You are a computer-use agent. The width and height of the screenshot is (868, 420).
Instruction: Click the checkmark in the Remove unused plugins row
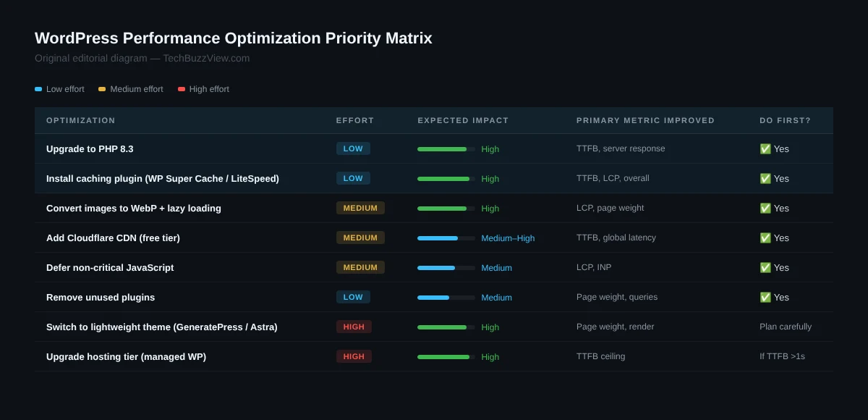[765, 297]
